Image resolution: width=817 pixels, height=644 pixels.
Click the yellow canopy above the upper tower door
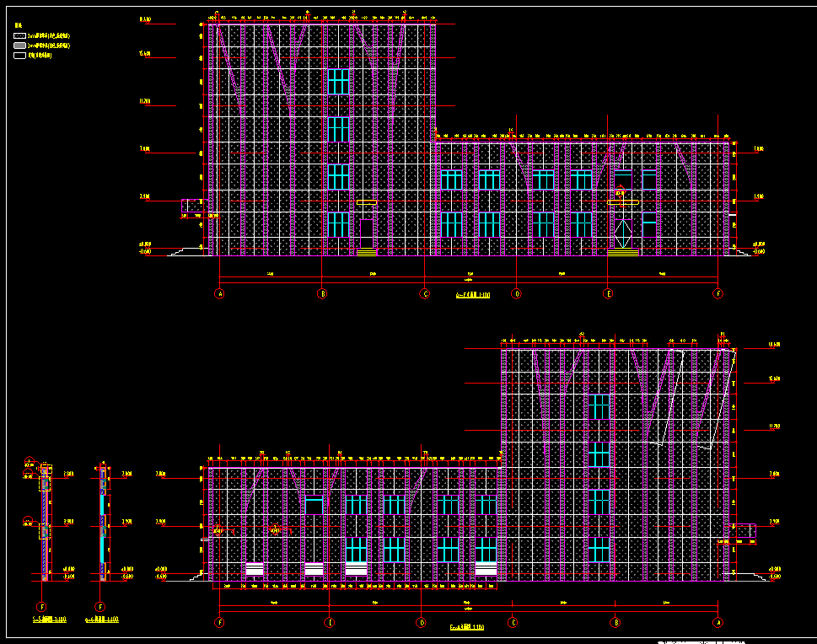click(x=366, y=202)
